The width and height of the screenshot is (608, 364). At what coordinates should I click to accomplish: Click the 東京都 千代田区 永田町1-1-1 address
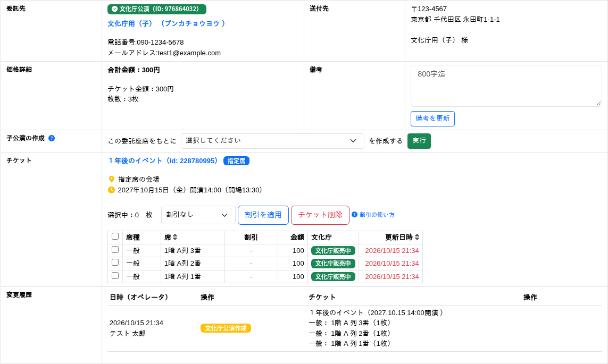pyautogui.click(x=455, y=19)
